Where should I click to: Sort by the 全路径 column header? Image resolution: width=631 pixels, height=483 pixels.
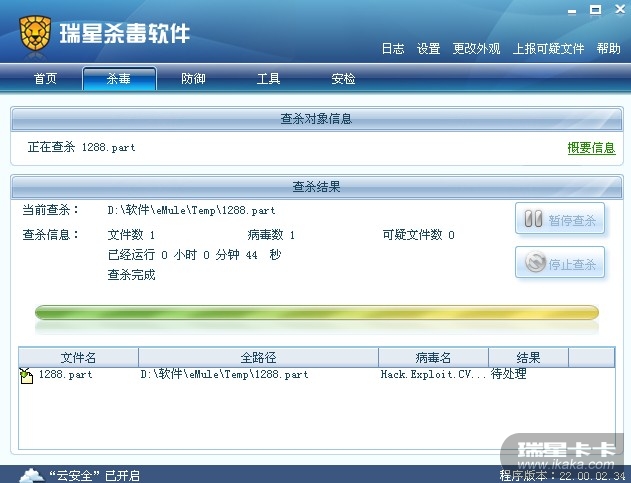258,357
